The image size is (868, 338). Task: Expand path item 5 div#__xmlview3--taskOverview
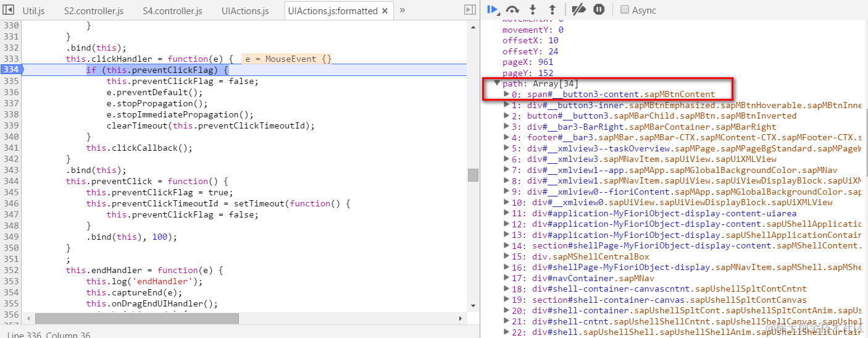[507, 148]
